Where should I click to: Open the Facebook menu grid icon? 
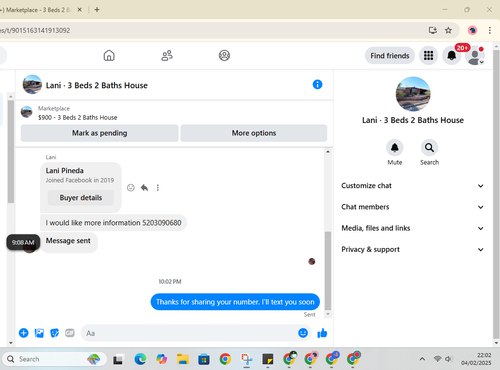(428, 55)
